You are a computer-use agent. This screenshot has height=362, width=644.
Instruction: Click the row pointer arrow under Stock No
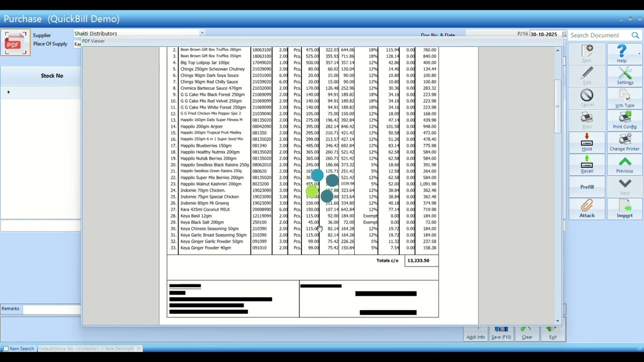[x=8, y=92]
